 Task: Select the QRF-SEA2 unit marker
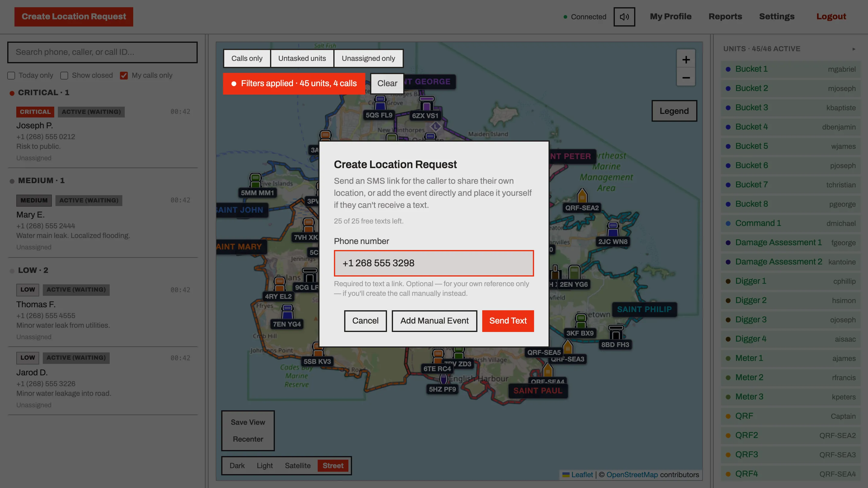point(582,201)
